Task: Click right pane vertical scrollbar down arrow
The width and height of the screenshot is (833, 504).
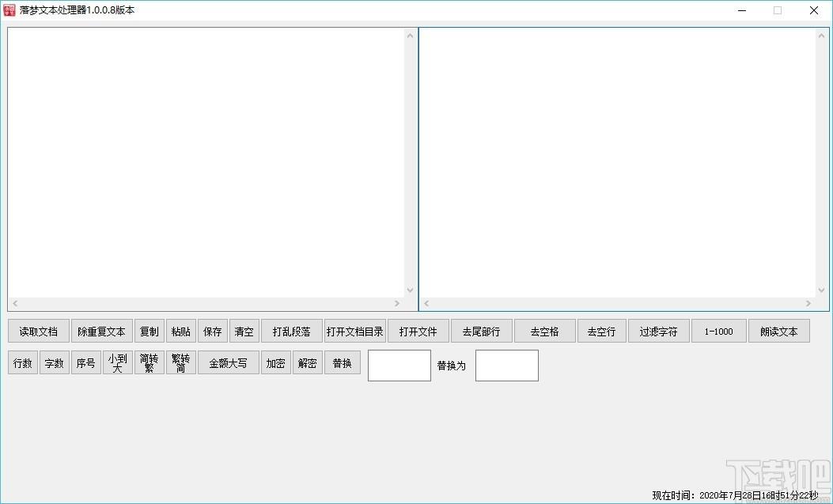Action: (822, 290)
